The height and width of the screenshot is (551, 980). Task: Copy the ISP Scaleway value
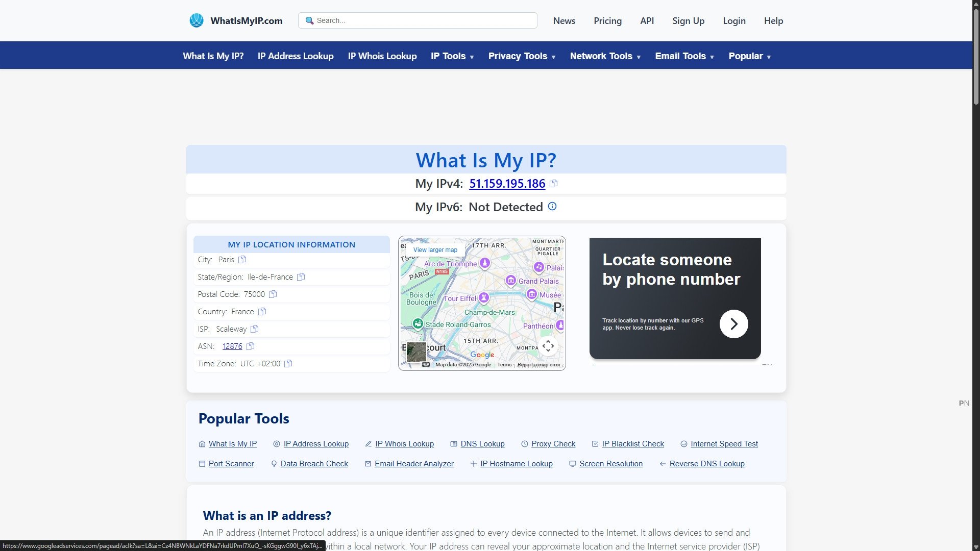[x=255, y=329]
